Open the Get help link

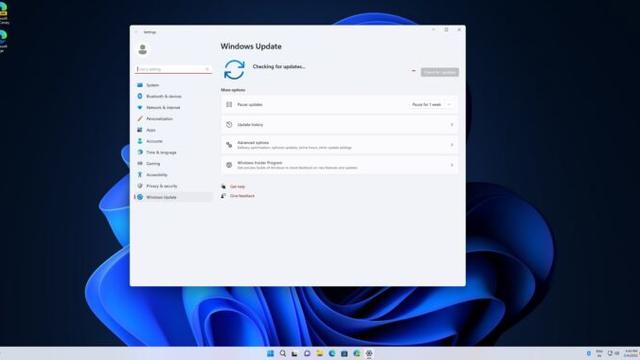click(237, 187)
